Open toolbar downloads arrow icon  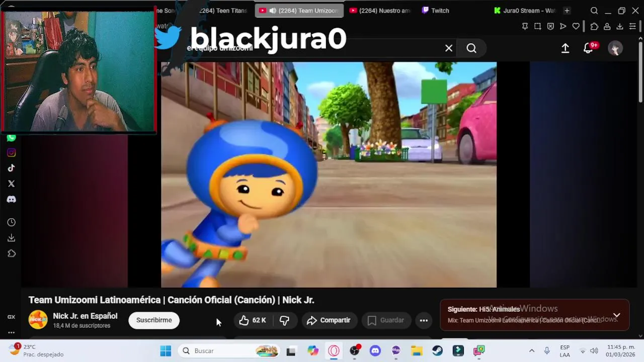(620, 26)
